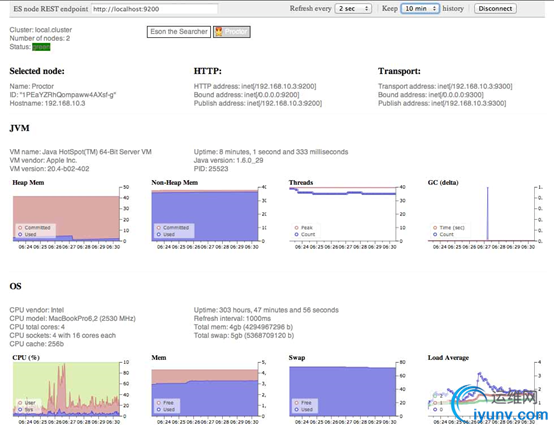Click the Used legend marker in Mem chart

(x=159, y=410)
